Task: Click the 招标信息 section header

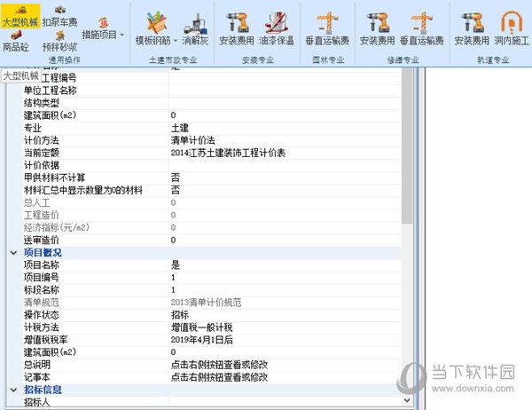Action: tap(43, 390)
